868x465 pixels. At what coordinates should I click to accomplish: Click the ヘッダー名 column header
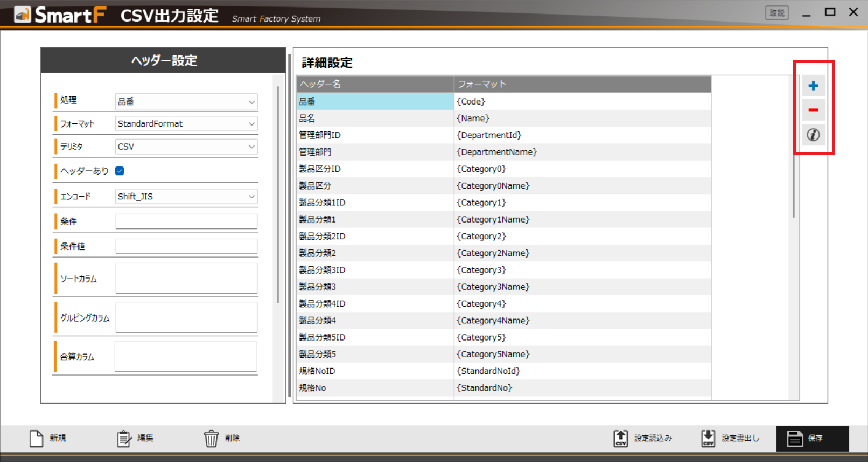[375, 84]
